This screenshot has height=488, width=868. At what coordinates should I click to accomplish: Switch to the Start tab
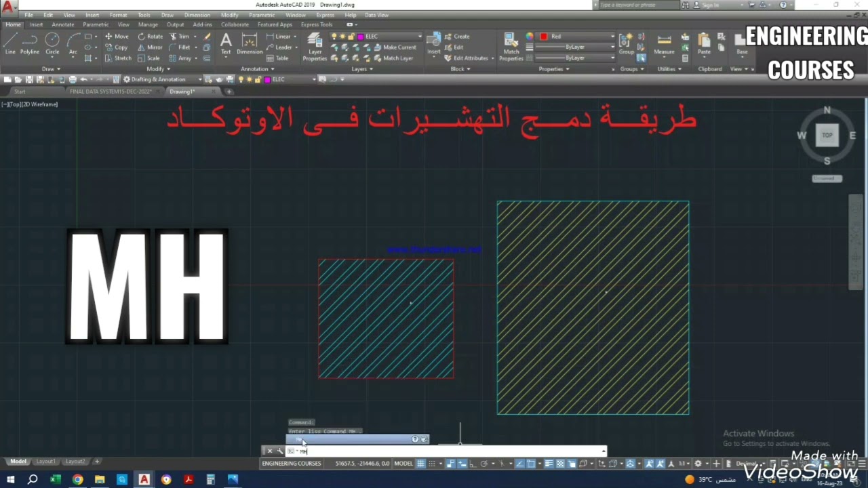pos(20,91)
